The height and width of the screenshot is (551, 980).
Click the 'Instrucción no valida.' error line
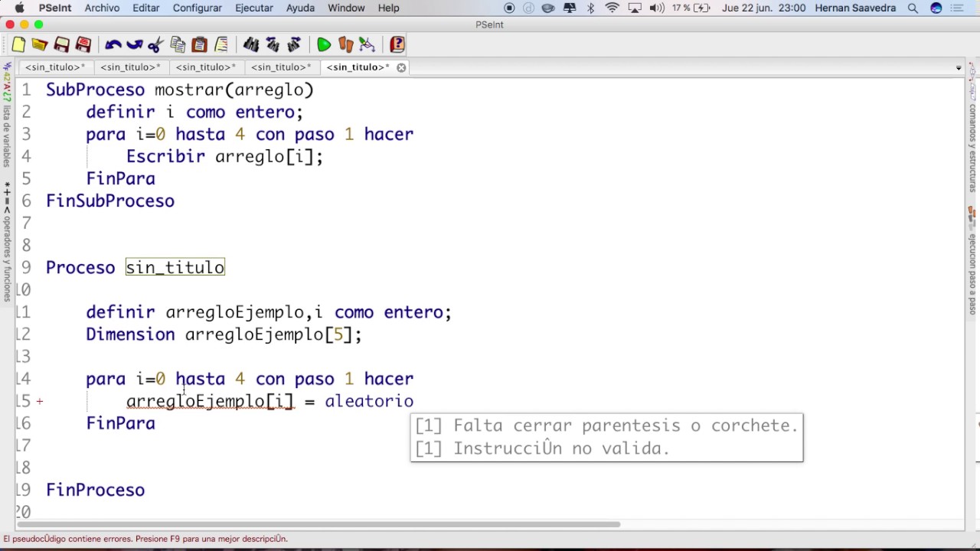(x=543, y=448)
